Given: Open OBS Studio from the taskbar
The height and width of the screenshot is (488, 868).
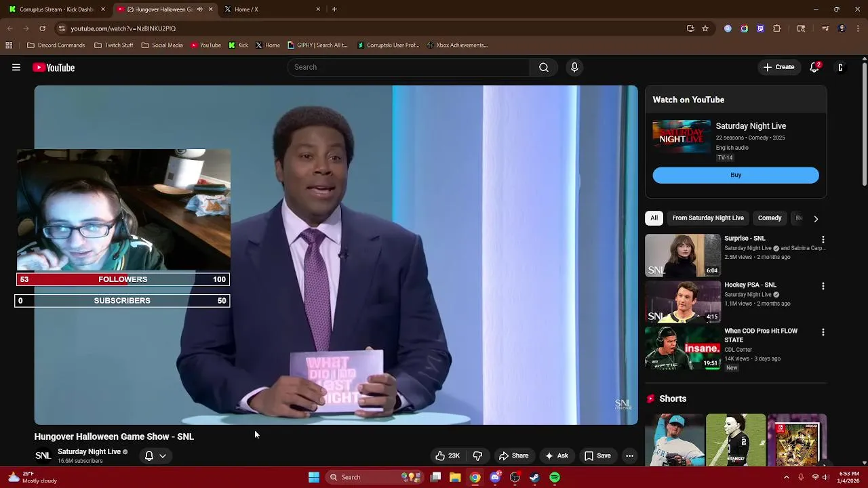Looking at the screenshot, I should (x=515, y=477).
